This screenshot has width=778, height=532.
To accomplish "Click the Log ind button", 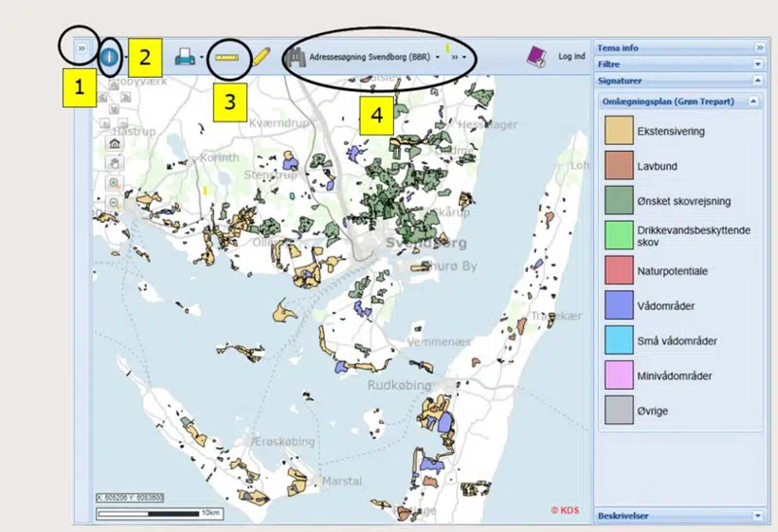I will [571, 57].
